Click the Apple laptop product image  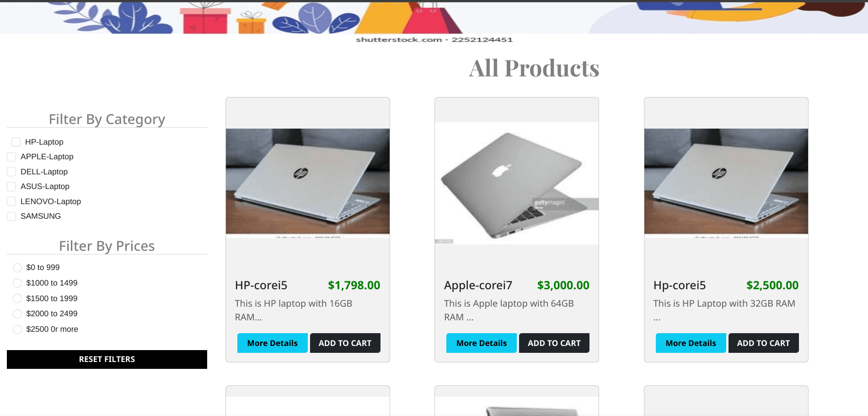pyautogui.click(x=517, y=183)
